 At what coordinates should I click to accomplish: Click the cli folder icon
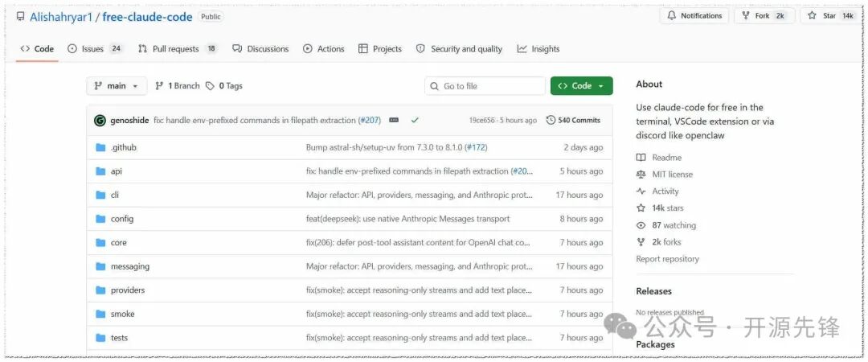pyautogui.click(x=100, y=195)
